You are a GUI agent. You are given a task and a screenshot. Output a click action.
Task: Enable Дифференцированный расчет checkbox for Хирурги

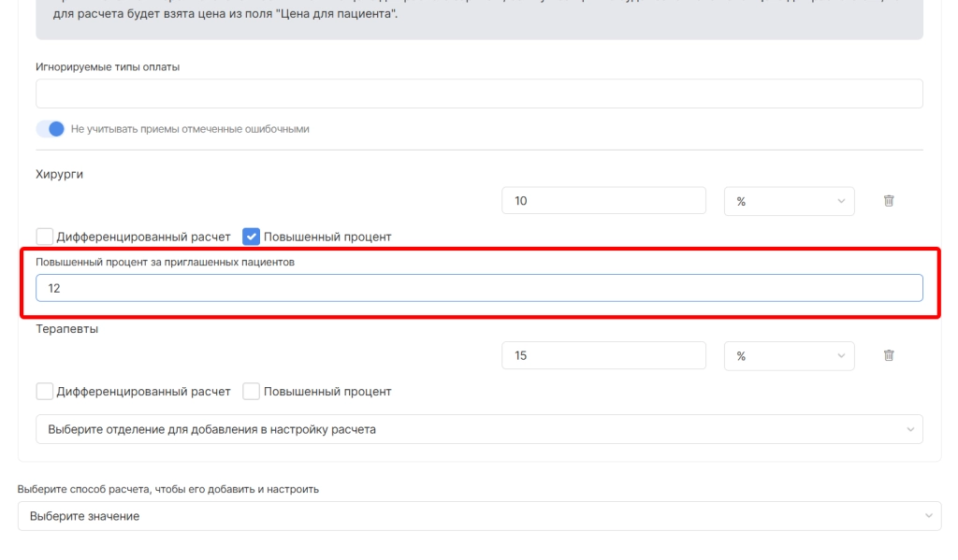coord(45,237)
